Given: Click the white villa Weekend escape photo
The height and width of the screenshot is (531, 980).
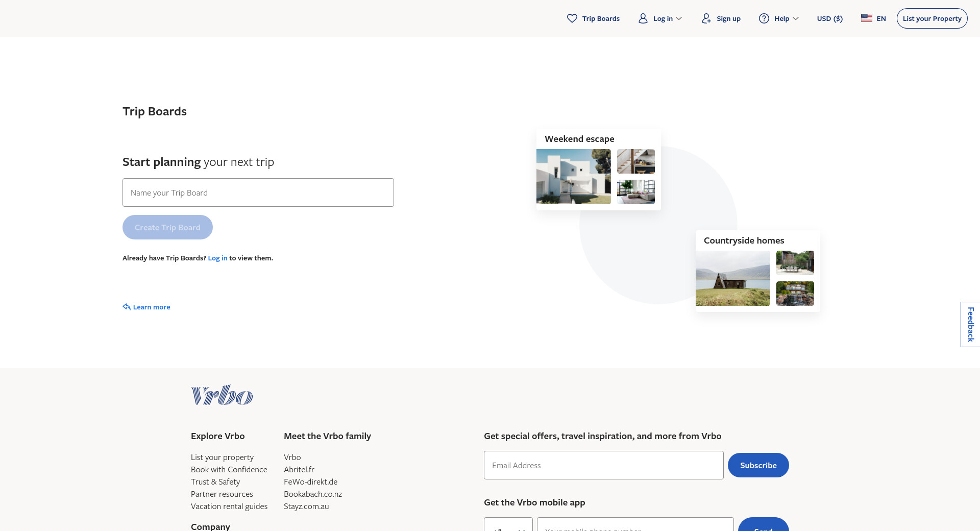Looking at the screenshot, I should tap(573, 177).
